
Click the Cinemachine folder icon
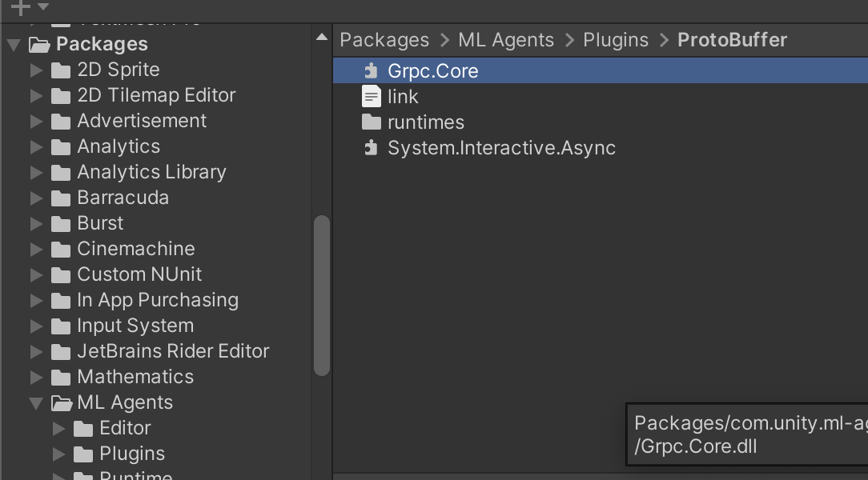click(x=61, y=249)
